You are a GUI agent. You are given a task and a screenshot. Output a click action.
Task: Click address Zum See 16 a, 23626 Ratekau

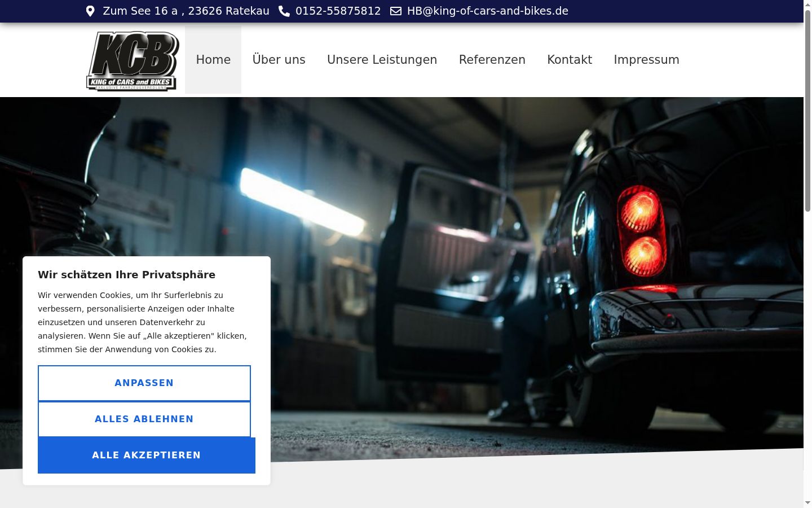pyautogui.click(x=186, y=11)
